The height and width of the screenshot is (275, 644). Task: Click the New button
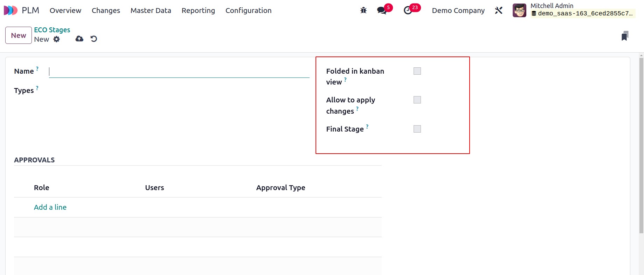coord(19,35)
